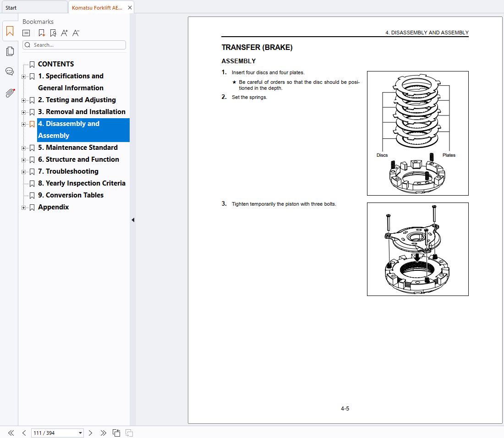The image size is (504, 438).
Task: Open the Attachments paperclip panel icon
Action: (10, 93)
